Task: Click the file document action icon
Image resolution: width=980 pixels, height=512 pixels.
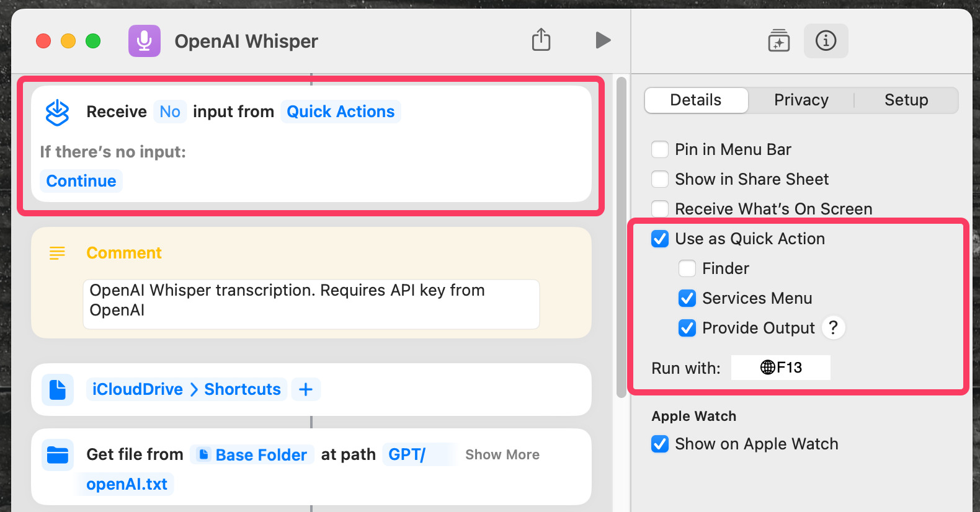Action: [58, 390]
